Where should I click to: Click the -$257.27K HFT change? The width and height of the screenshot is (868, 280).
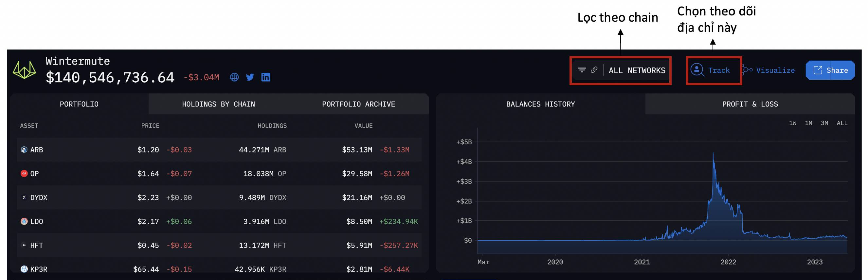coord(399,246)
